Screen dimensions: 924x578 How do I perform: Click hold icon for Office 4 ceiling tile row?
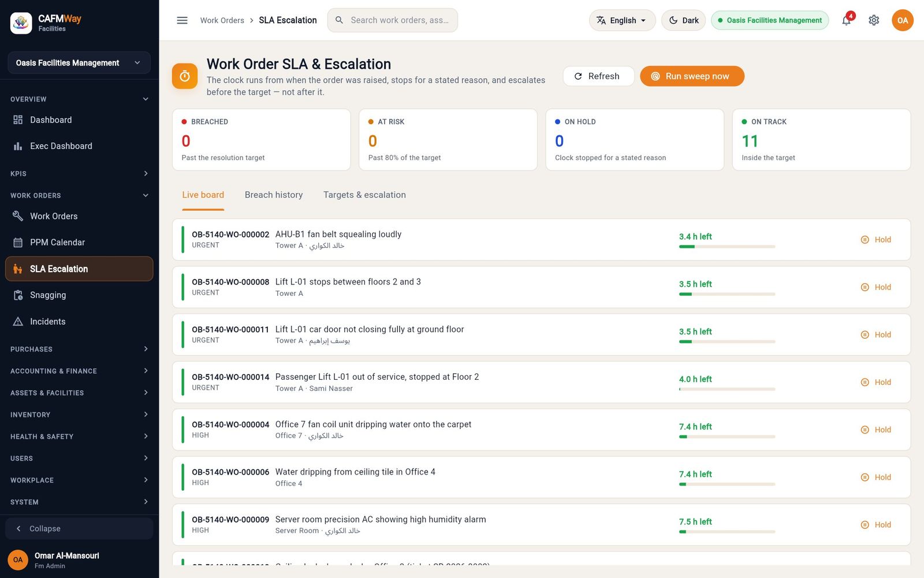click(865, 477)
